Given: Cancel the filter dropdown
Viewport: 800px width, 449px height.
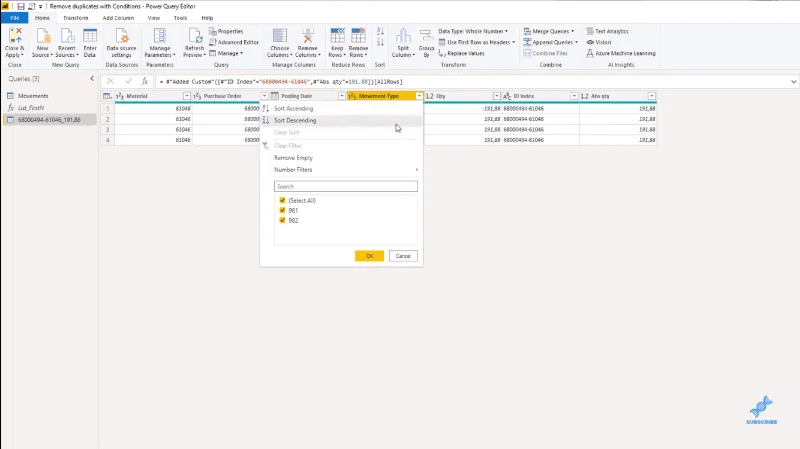Looking at the screenshot, I should (x=403, y=256).
